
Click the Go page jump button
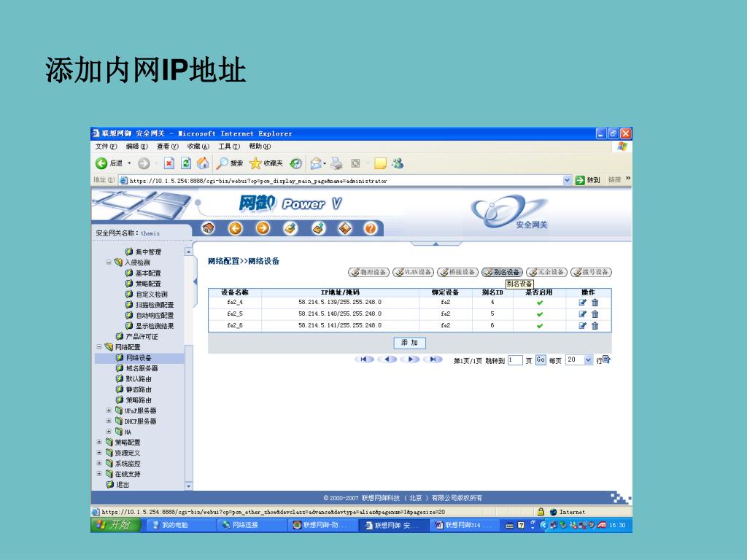[541, 360]
